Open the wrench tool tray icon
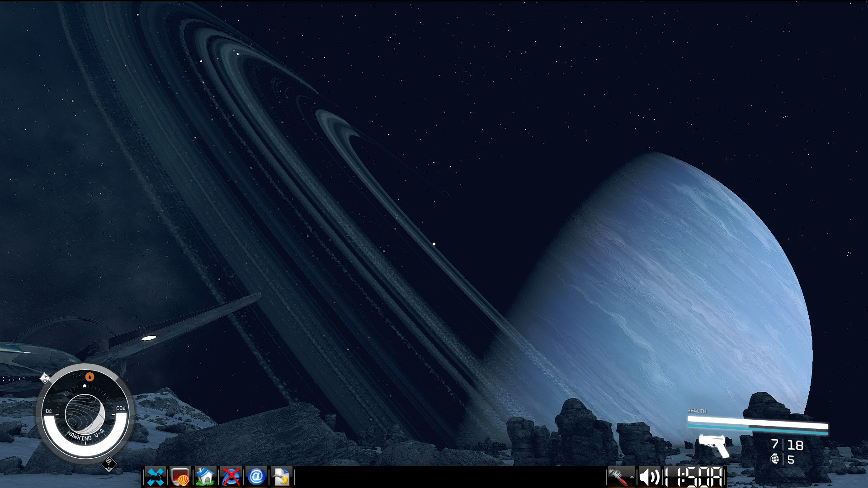This screenshot has width=868, height=488. point(618,477)
